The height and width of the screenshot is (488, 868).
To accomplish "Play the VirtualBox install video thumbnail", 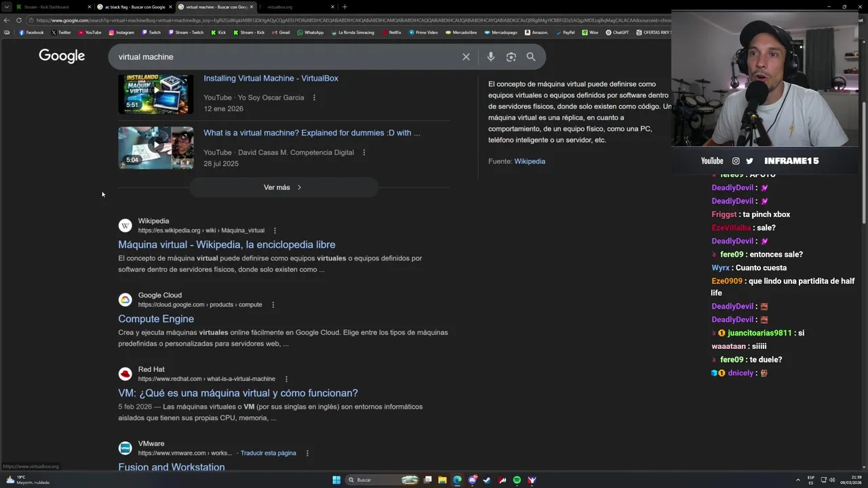I will (x=156, y=93).
